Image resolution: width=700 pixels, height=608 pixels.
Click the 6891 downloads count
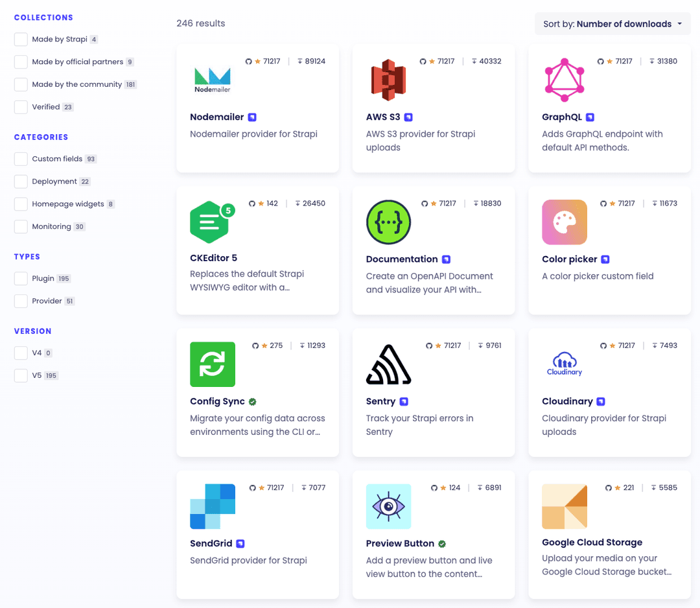click(x=493, y=487)
